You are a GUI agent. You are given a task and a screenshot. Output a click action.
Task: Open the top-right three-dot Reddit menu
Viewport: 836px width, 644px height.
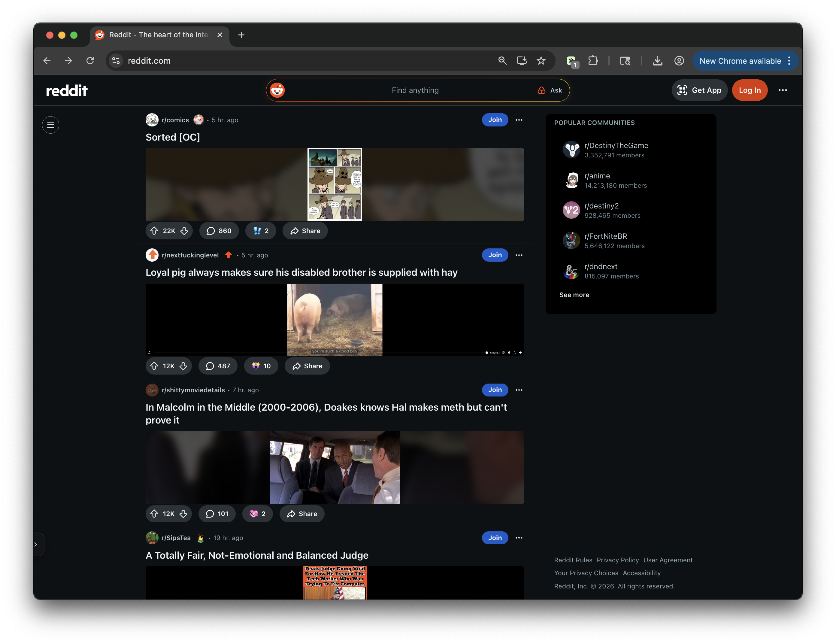point(783,90)
